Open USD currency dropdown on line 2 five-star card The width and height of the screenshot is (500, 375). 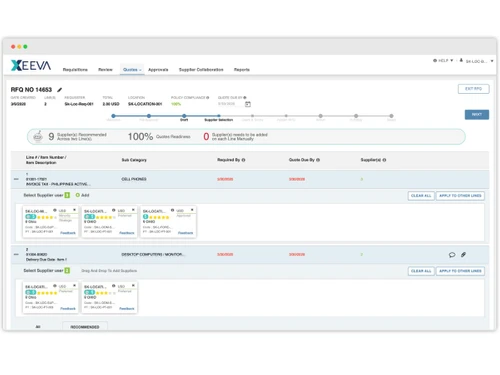pyautogui.click(x=63, y=286)
